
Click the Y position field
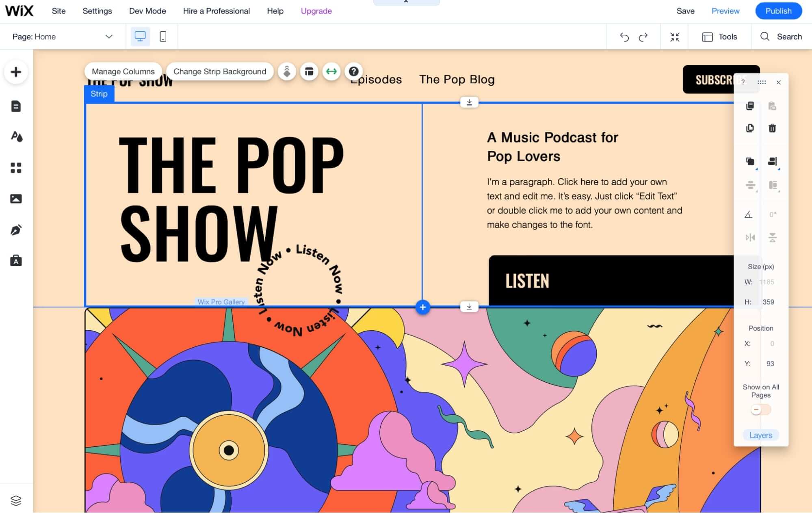(770, 364)
